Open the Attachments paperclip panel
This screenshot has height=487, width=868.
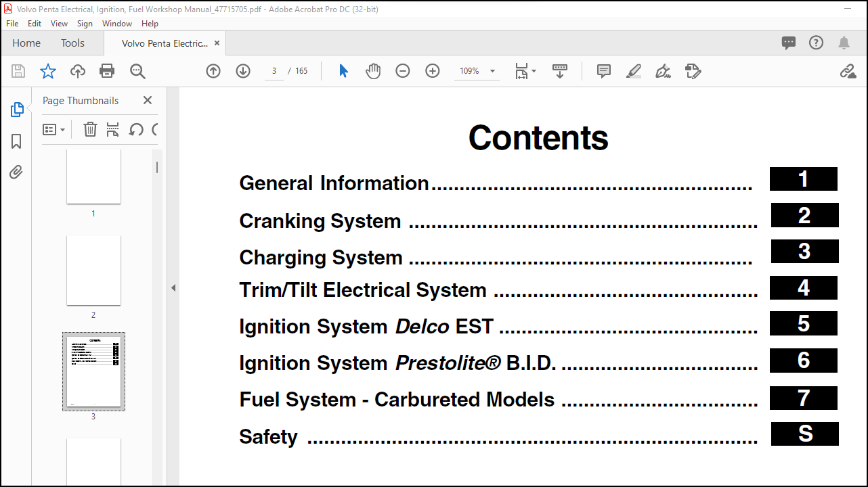click(16, 172)
